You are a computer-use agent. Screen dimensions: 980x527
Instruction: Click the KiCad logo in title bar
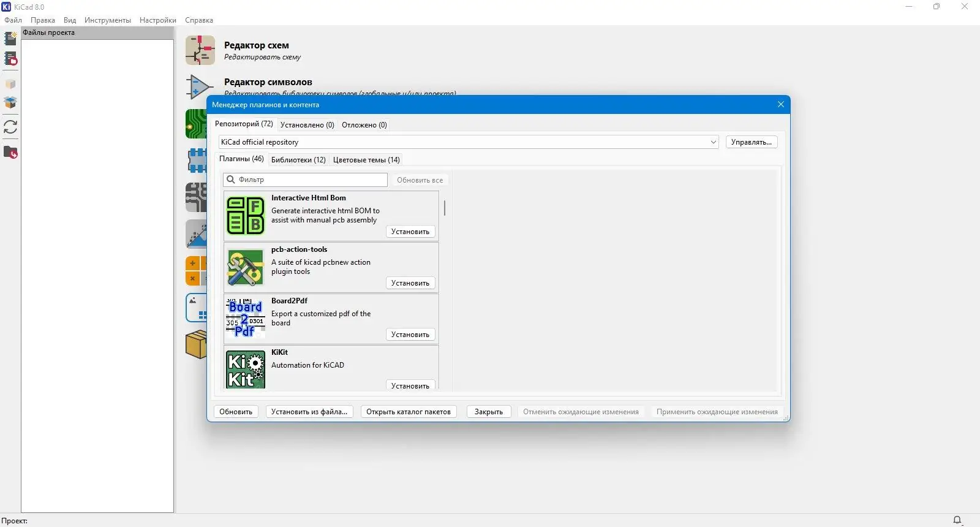tap(7, 7)
